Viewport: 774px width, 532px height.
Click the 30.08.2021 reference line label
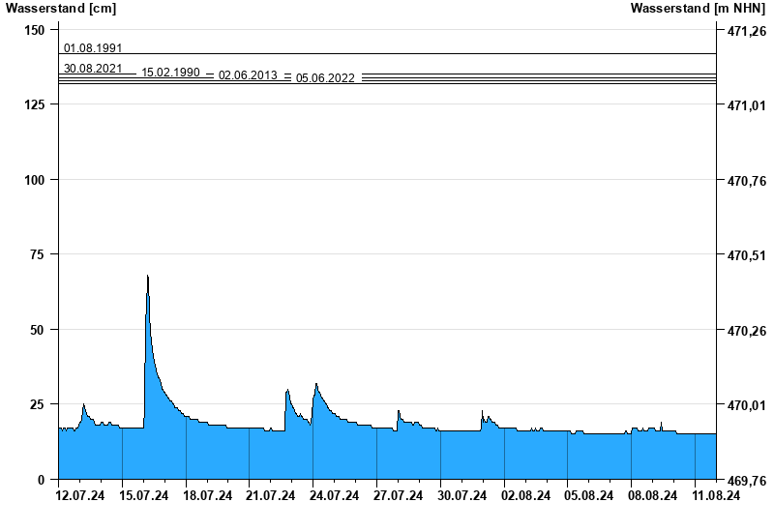point(93,68)
